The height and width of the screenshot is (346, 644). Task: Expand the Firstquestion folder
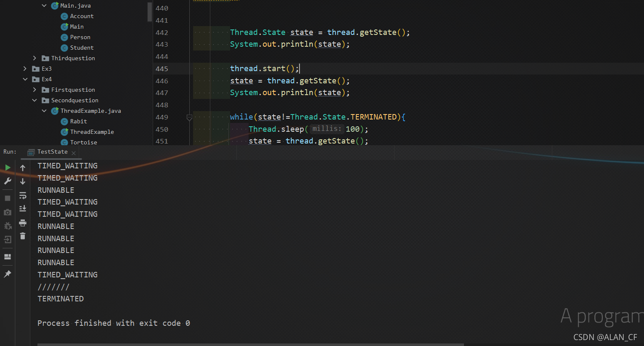tap(34, 90)
